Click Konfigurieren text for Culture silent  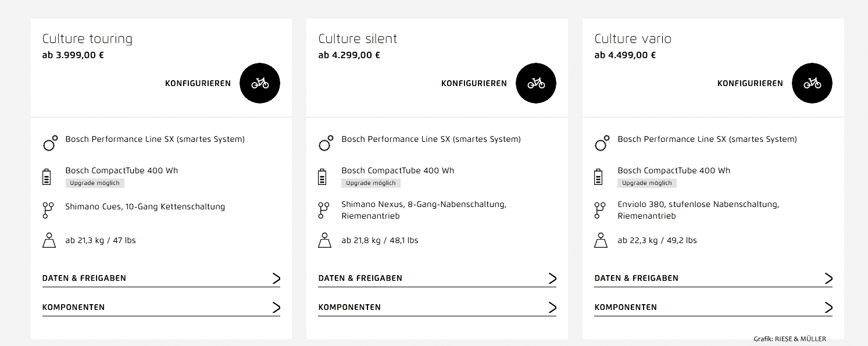tap(474, 84)
